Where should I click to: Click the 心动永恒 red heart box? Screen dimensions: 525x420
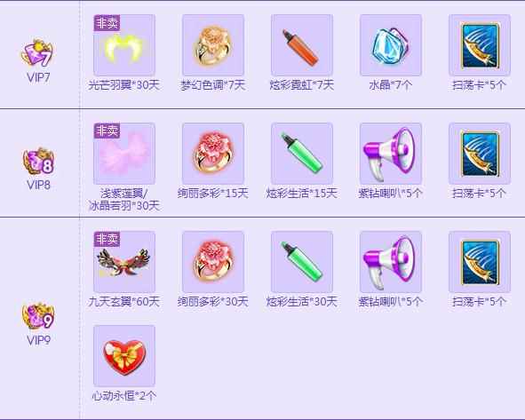(124, 356)
